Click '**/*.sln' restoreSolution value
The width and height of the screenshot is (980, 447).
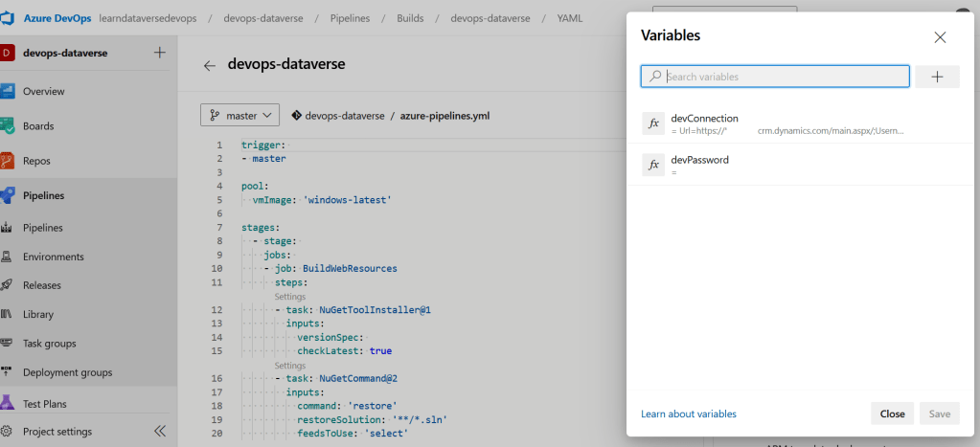(x=420, y=419)
